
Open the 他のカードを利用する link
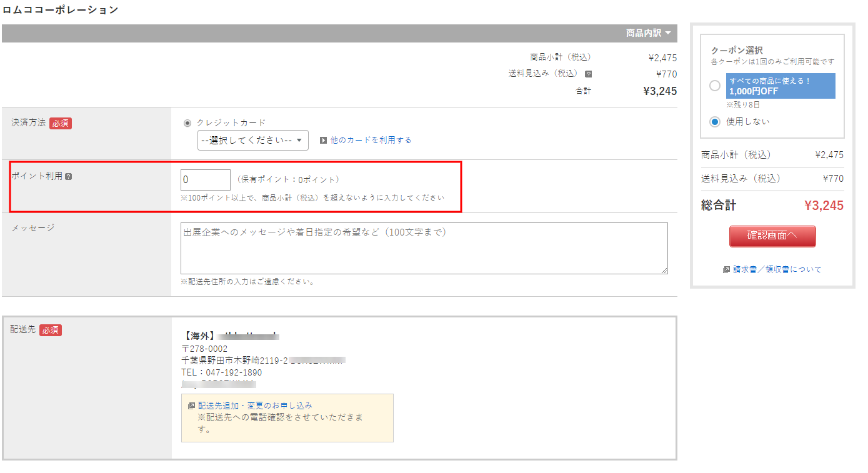click(x=371, y=141)
